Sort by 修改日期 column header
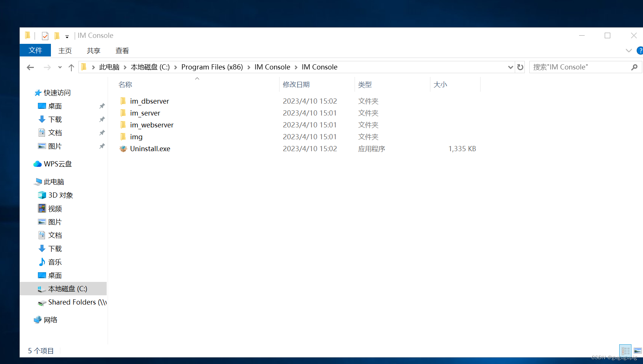The height and width of the screenshot is (364, 643). pos(296,84)
